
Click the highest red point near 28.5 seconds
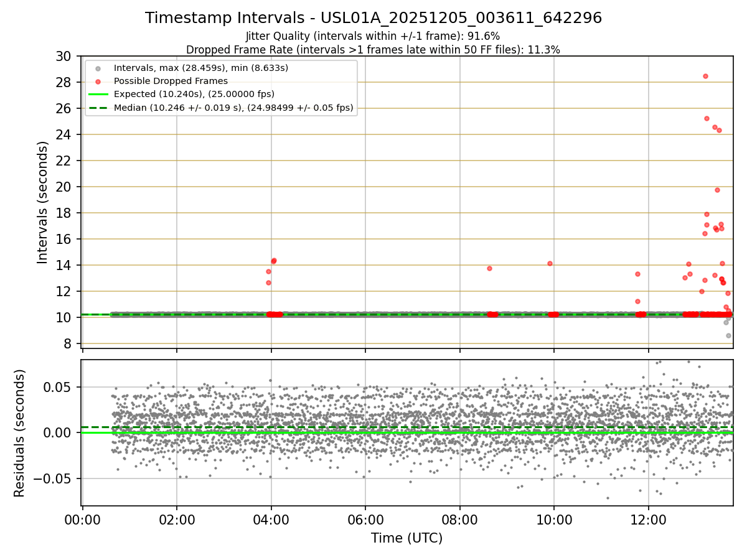coord(705,76)
